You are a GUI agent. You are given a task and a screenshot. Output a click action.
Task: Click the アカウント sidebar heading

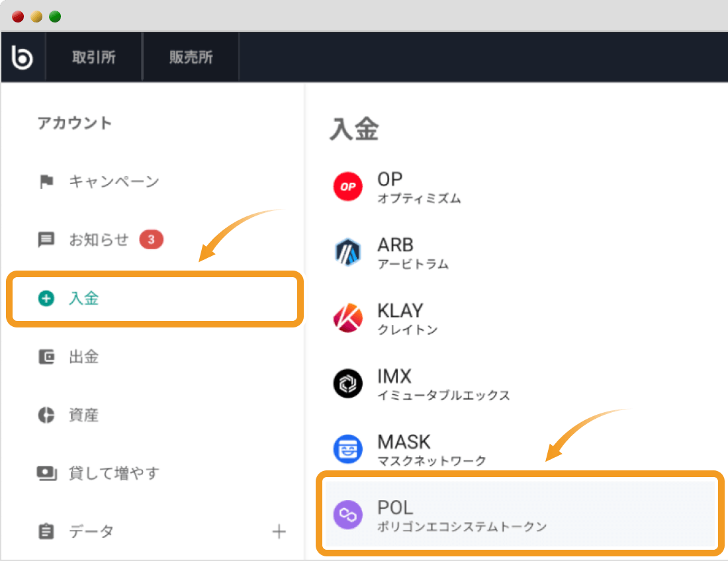coord(75,123)
